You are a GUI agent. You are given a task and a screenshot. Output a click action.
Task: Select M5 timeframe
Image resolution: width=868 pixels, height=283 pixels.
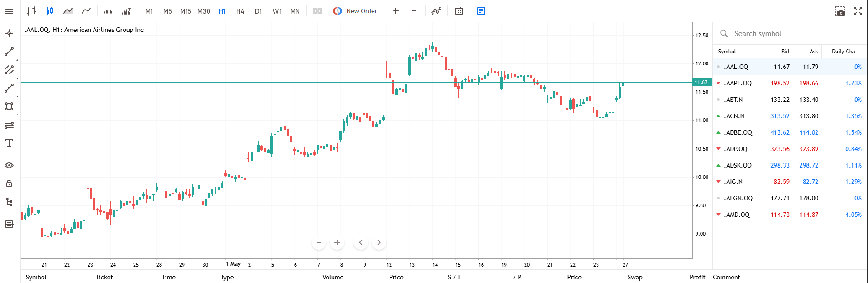pos(167,11)
